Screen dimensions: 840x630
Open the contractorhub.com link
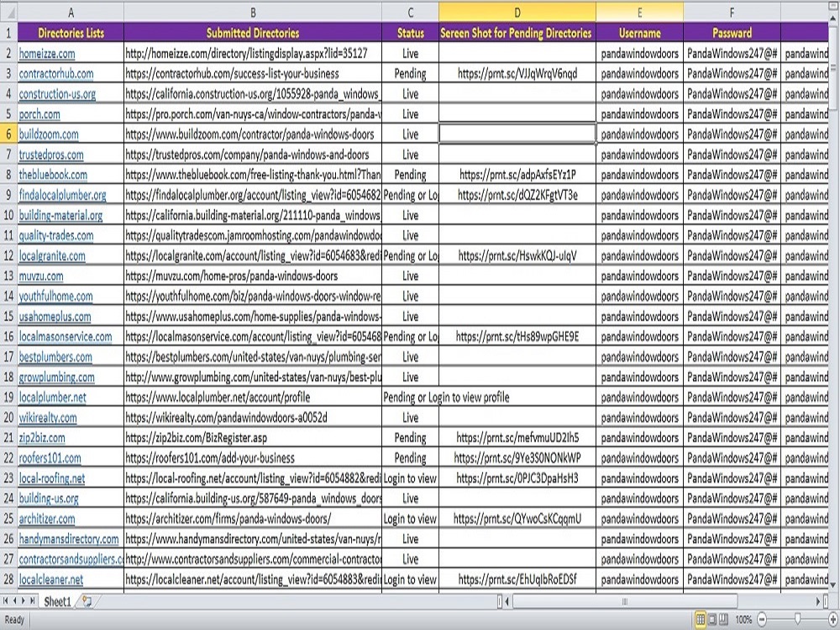pyautogui.click(x=56, y=73)
